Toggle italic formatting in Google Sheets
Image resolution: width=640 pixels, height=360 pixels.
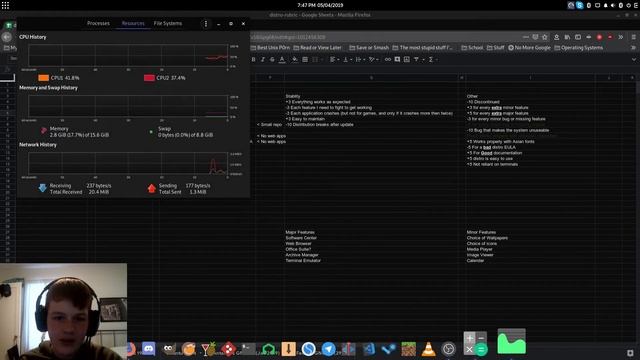click(x=263, y=60)
